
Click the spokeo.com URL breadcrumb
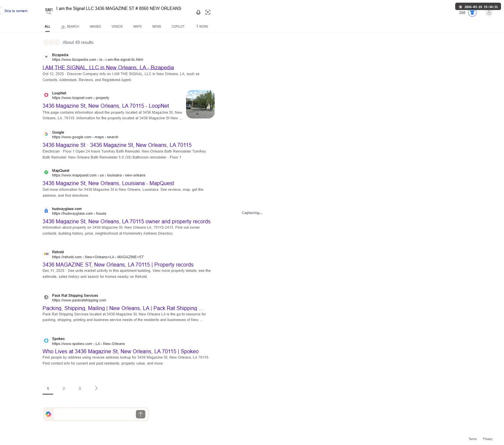tap(88, 344)
